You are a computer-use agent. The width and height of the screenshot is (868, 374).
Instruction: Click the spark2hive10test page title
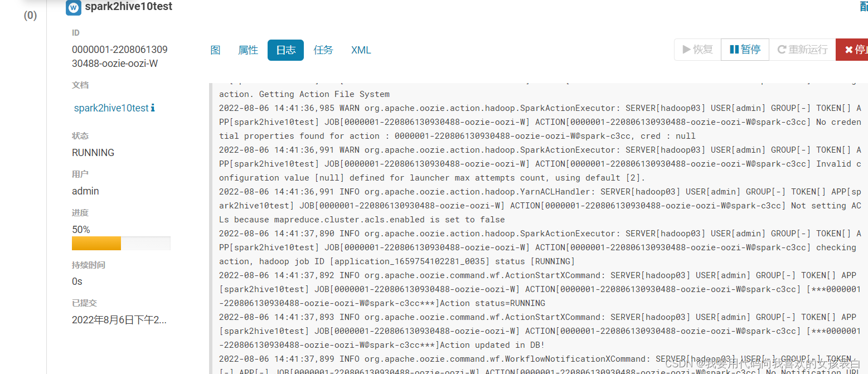point(128,7)
